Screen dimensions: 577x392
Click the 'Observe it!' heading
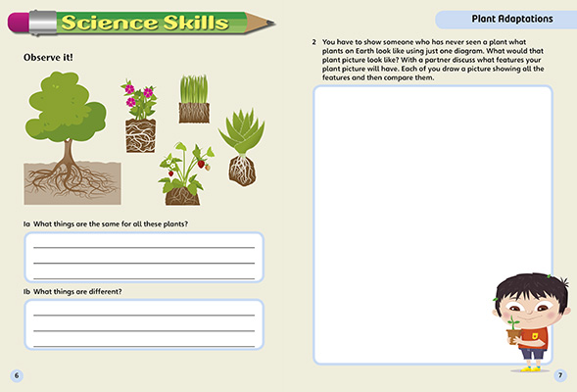(48, 58)
